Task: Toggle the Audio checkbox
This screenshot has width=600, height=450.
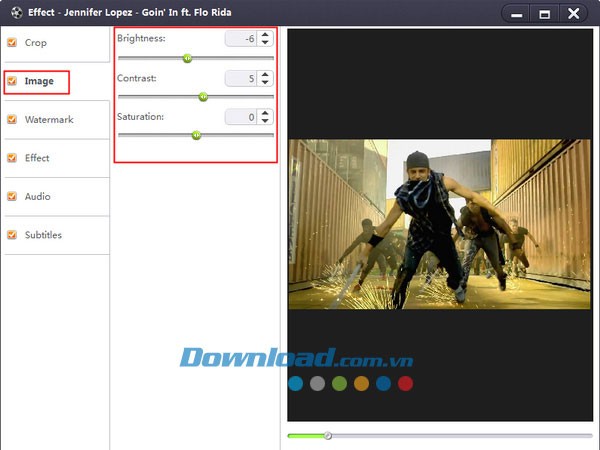Action: pyautogui.click(x=12, y=196)
